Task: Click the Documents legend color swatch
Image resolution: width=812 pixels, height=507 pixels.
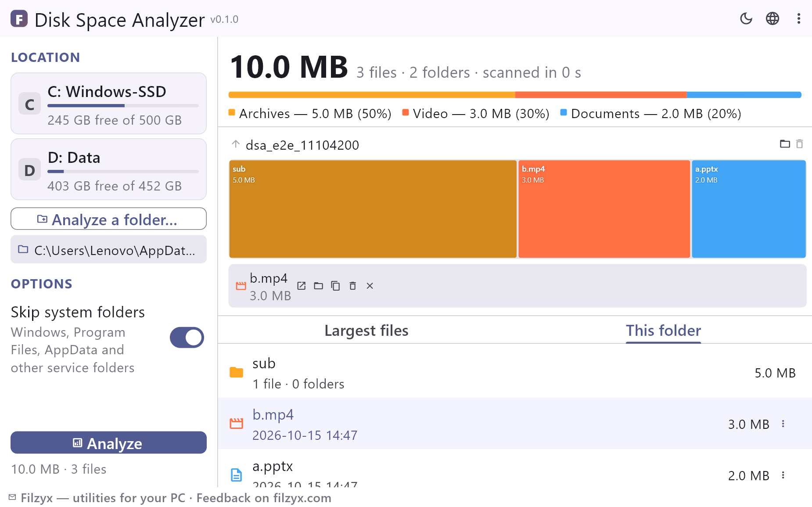Action: (564, 112)
